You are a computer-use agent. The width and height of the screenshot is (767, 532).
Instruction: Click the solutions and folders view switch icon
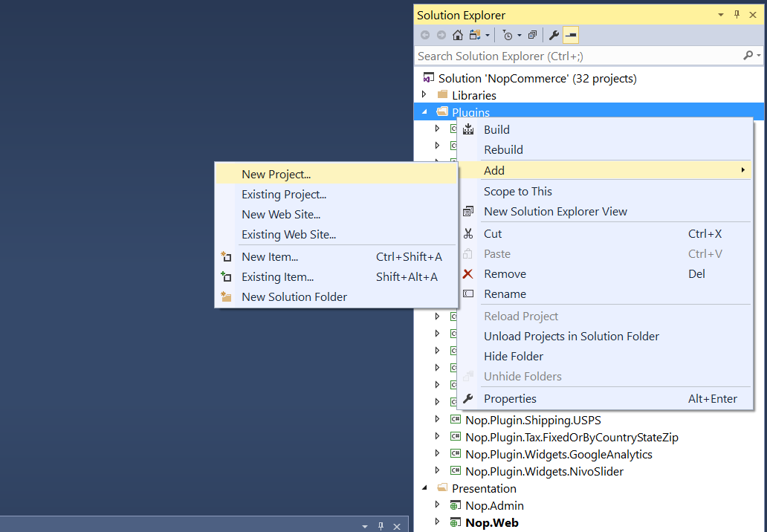(x=474, y=35)
